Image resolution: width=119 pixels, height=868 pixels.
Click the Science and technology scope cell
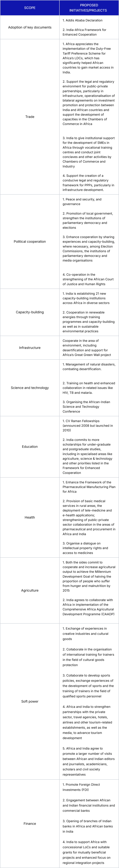coord(30,388)
